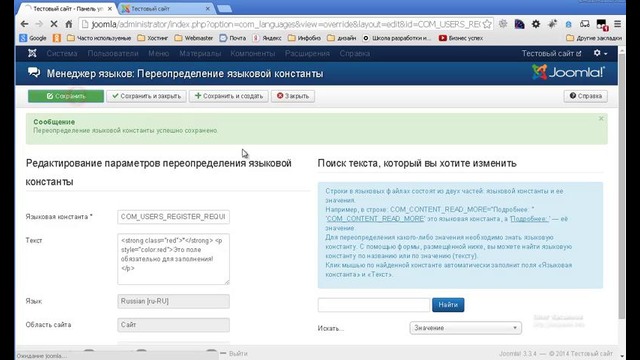Open the 'Бизнес успех' YouTube bookmark
The height and width of the screenshot is (360, 640).
461,38
